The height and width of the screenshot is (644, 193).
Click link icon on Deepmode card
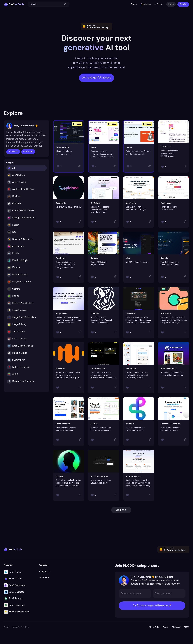pos(80,221)
